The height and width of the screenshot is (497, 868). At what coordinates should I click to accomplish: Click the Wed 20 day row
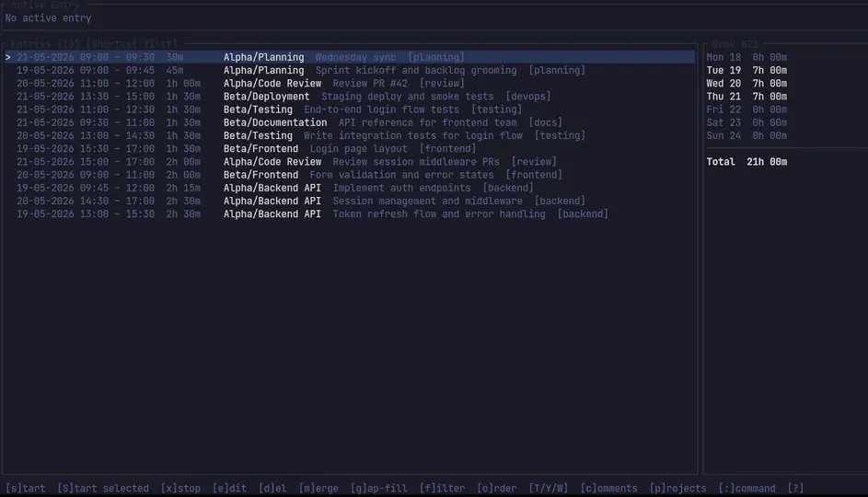(x=746, y=83)
